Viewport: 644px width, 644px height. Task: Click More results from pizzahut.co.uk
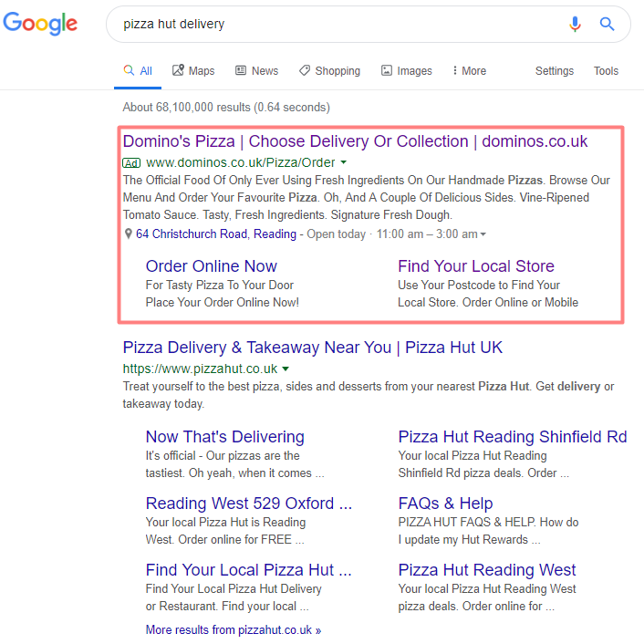(234, 630)
